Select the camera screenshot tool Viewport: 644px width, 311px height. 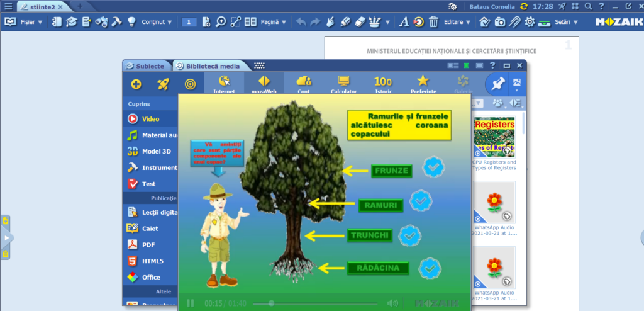pyautogui.click(x=499, y=22)
